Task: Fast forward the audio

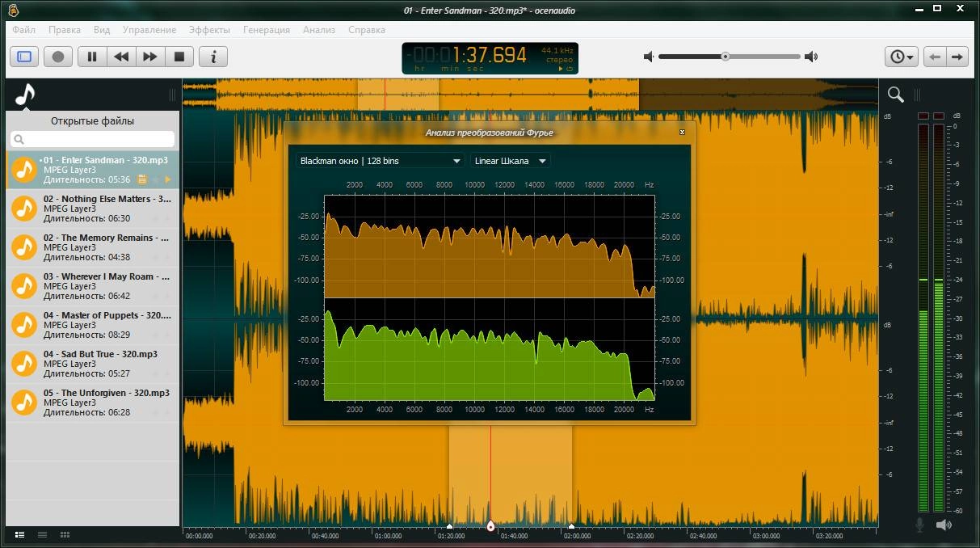Action: tap(150, 57)
